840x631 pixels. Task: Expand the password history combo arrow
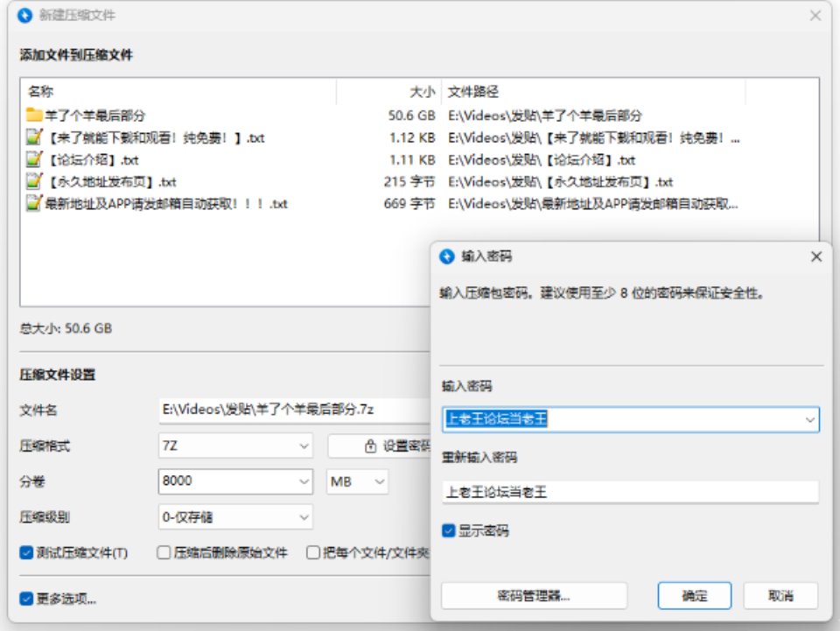coord(810,421)
